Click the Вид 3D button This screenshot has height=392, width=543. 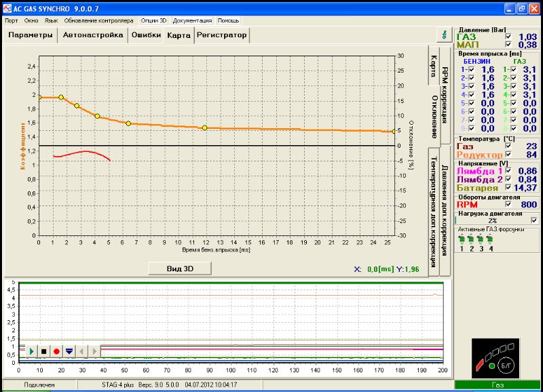coord(180,268)
